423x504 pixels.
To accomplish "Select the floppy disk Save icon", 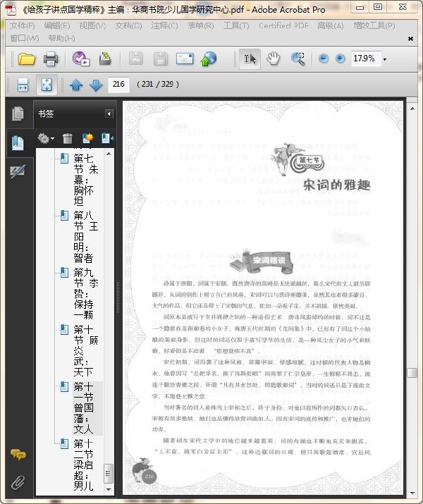I will 161,59.
